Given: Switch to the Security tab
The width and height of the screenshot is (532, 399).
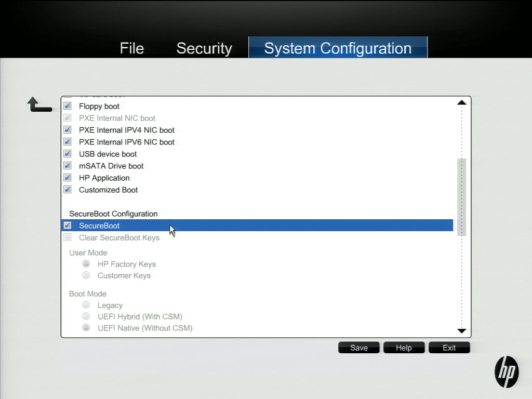Looking at the screenshot, I should click(204, 48).
